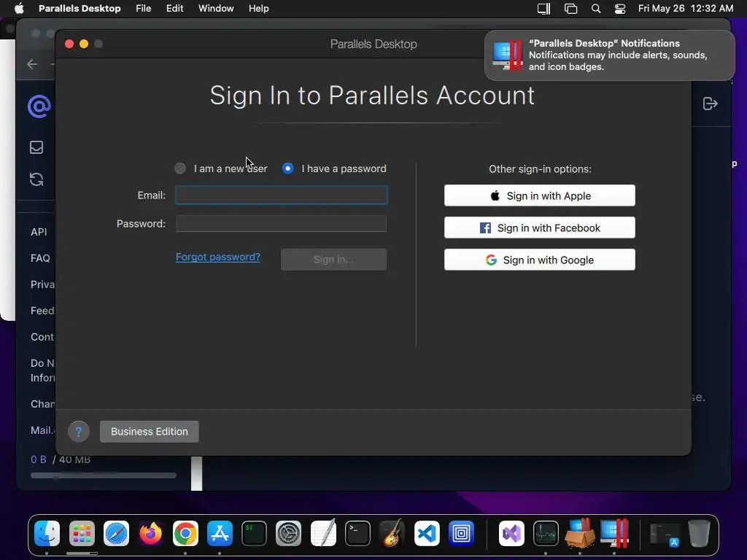The height and width of the screenshot is (560, 747).
Task: Open Activity Monitor from the Dock
Action: point(546,533)
